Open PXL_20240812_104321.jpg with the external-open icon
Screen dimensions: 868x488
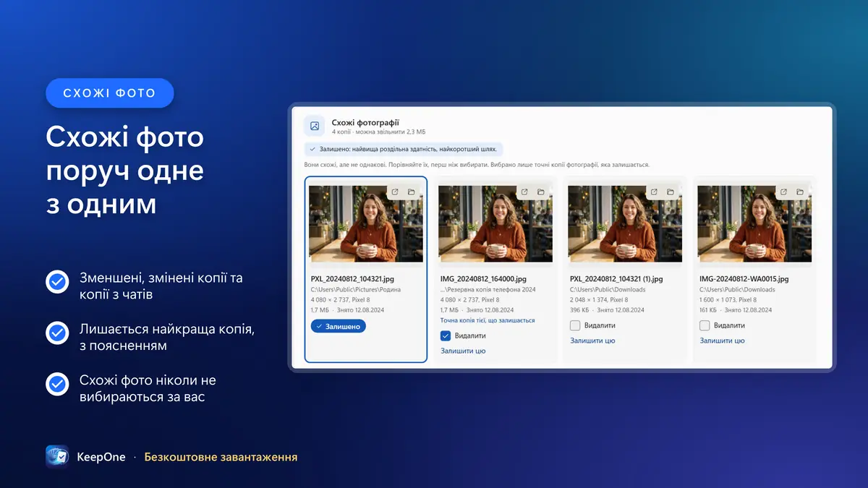tap(395, 192)
